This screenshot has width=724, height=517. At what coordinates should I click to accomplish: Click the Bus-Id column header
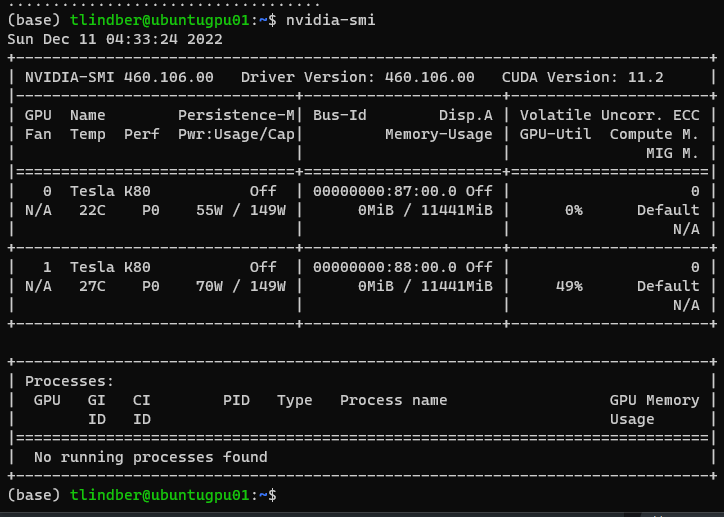coord(340,115)
